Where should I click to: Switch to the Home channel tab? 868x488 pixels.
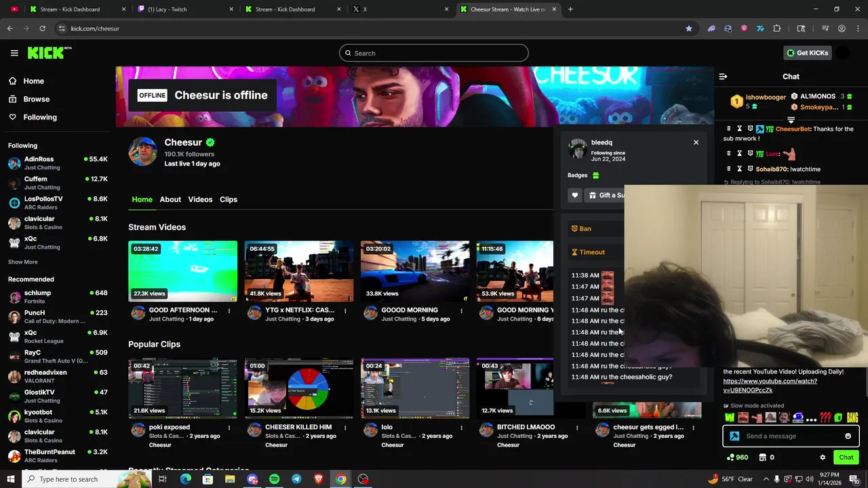point(142,199)
